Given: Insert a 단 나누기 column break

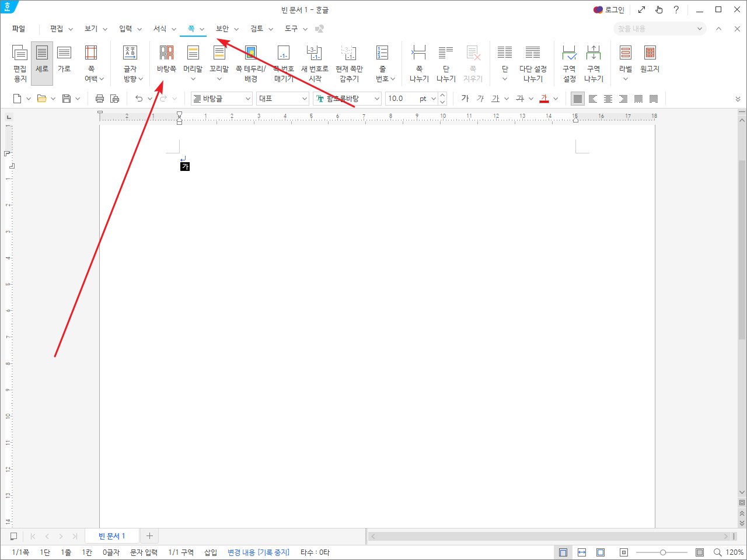Looking at the screenshot, I should pos(446,64).
